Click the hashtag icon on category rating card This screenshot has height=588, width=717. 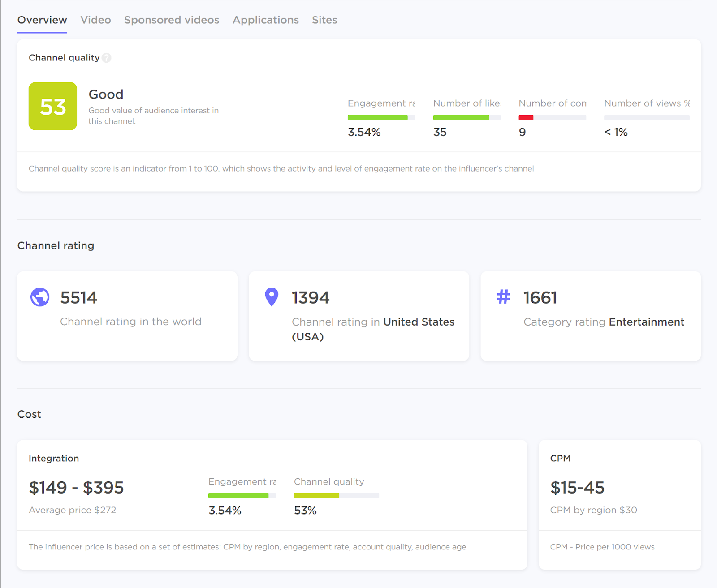click(x=503, y=297)
